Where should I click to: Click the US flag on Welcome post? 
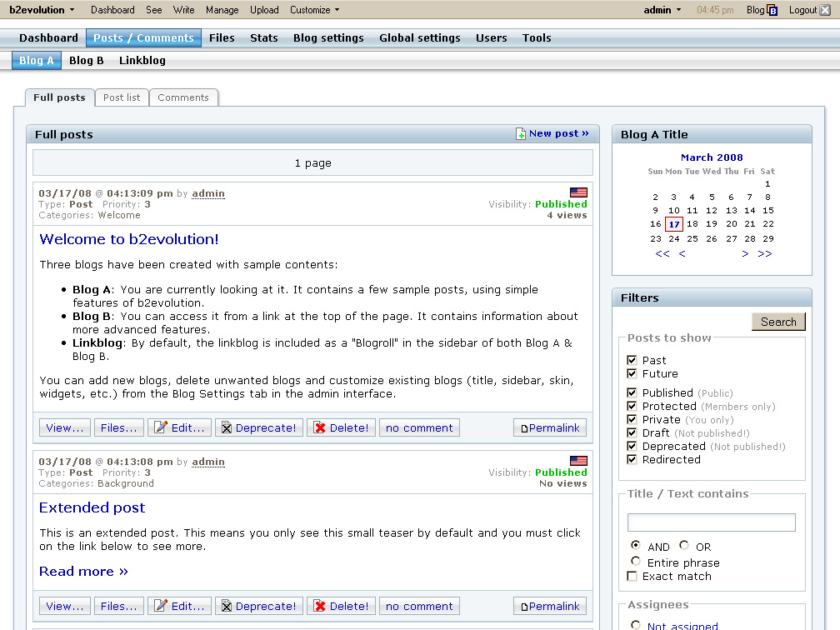pos(578,192)
